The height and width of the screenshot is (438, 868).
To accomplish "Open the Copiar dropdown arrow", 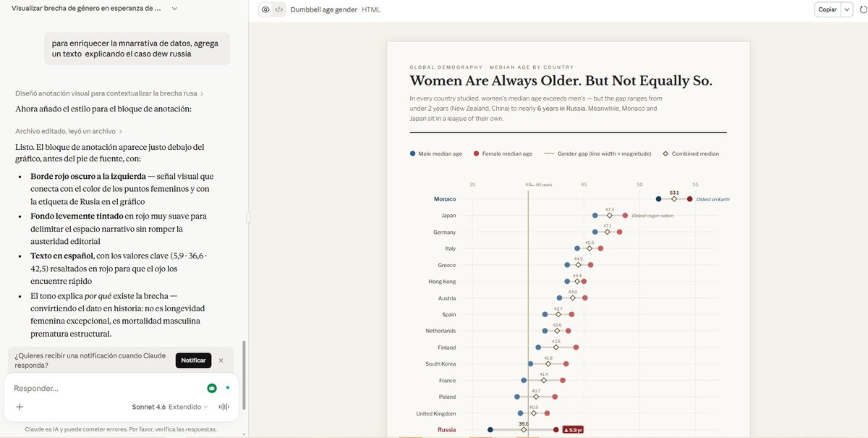I will point(847,9).
